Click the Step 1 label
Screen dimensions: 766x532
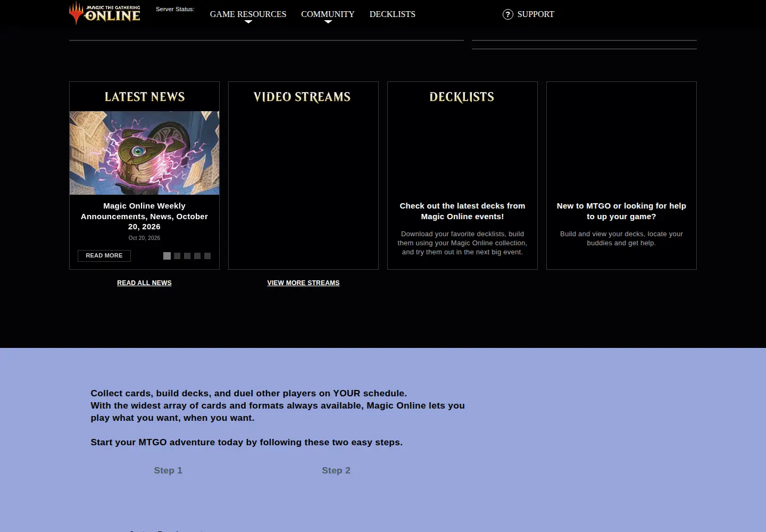click(168, 470)
